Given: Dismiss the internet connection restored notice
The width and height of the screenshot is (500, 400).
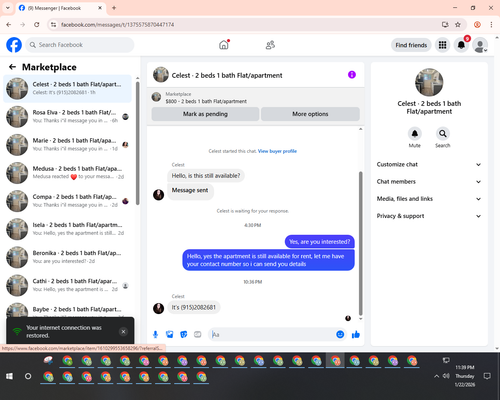Looking at the screenshot, I should (x=123, y=332).
